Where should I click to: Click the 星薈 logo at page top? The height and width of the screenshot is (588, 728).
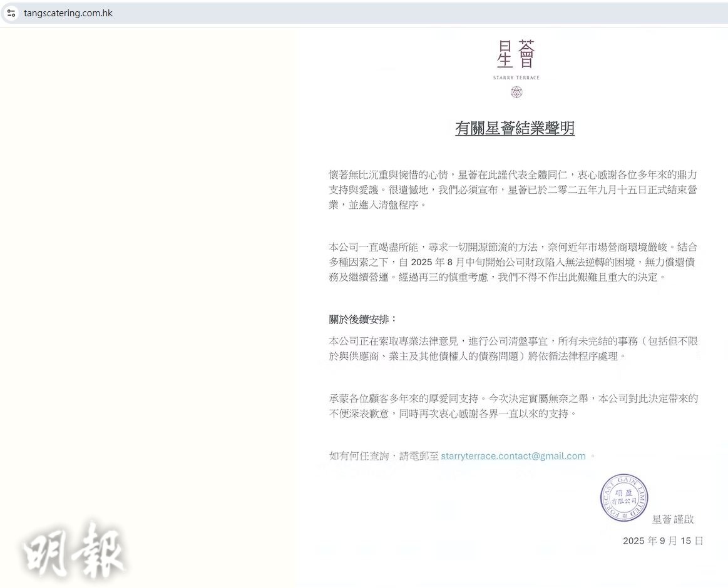click(516, 54)
